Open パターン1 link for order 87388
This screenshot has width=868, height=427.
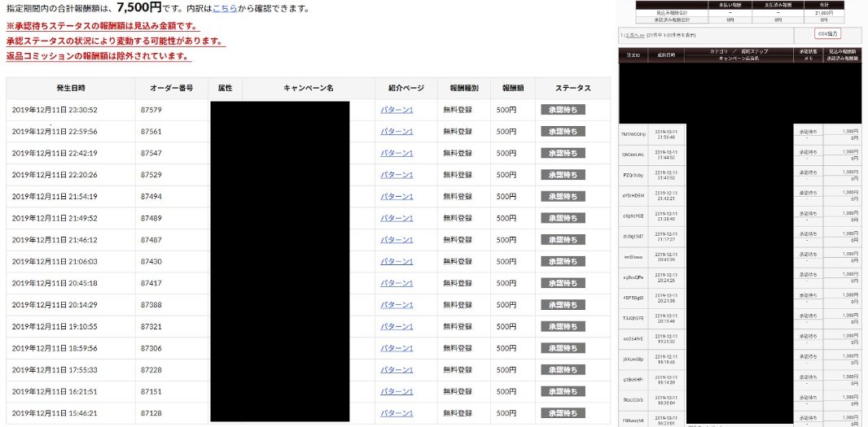(397, 305)
